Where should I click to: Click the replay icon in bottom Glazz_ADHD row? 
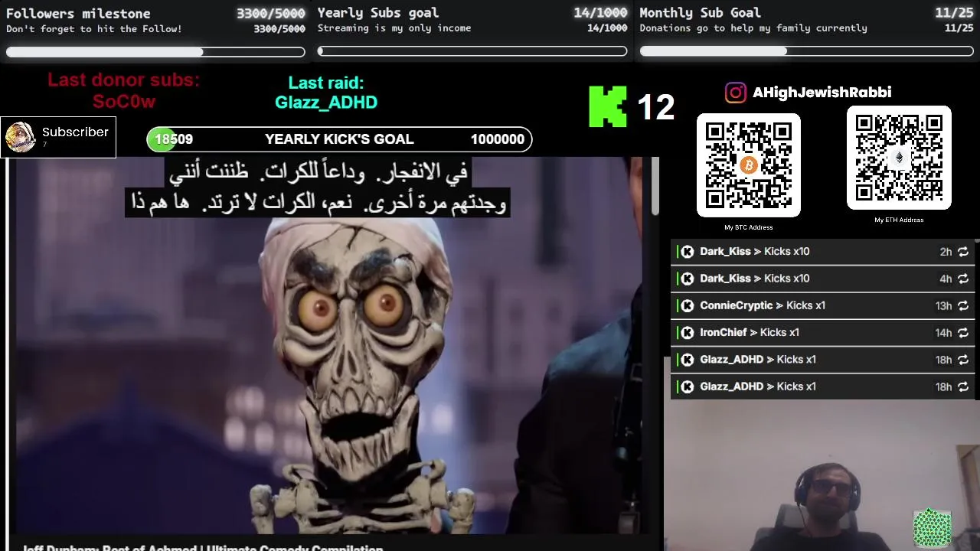[x=963, y=386]
